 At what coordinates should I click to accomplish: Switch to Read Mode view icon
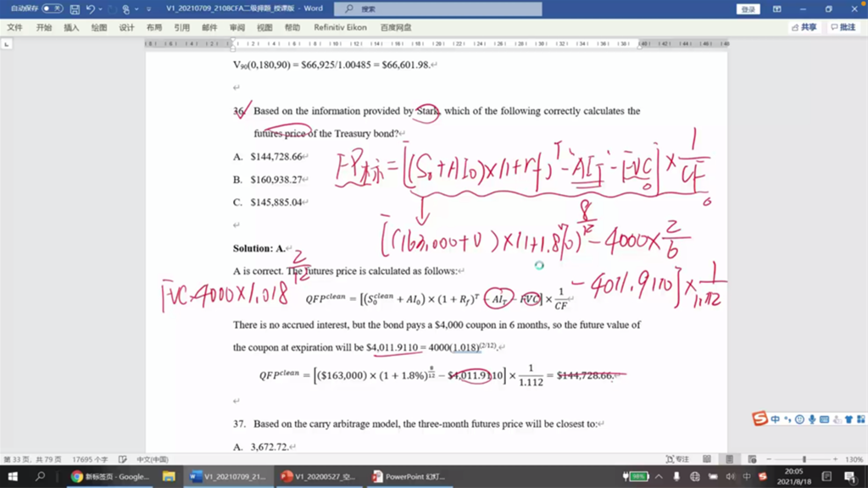pos(707,459)
